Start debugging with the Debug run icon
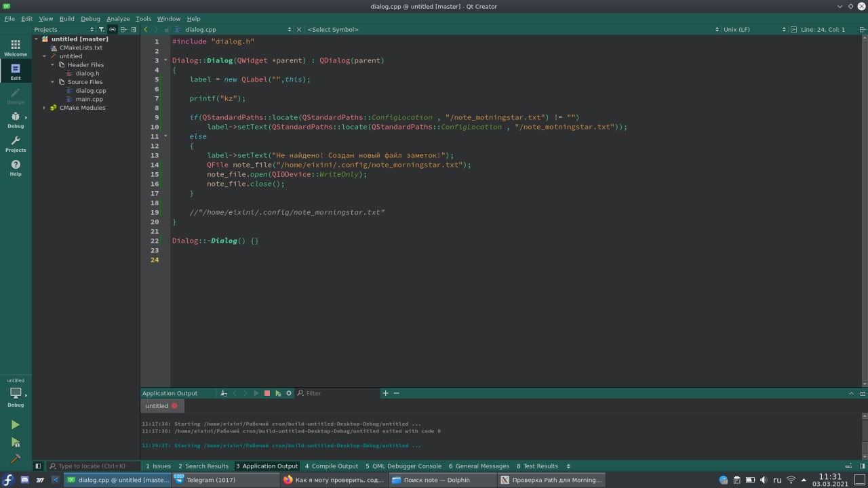868x488 pixels. [15, 443]
